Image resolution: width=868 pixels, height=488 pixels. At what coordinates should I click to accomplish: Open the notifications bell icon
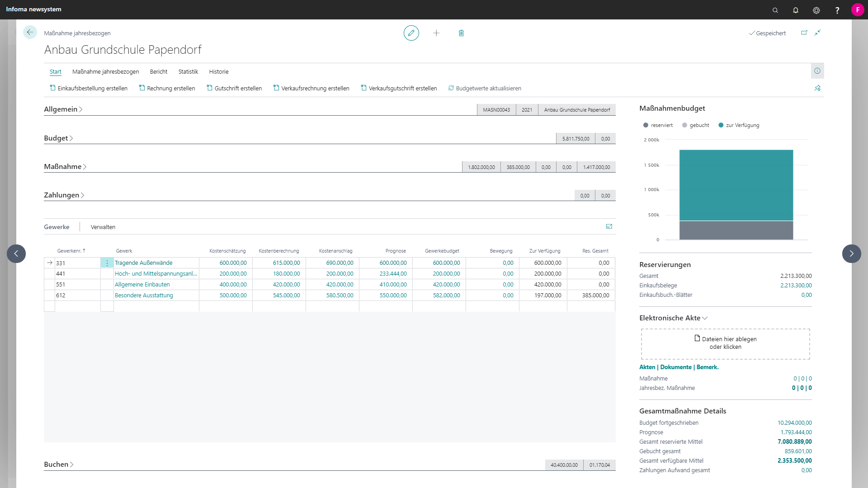pyautogui.click(x=796, y=10)
